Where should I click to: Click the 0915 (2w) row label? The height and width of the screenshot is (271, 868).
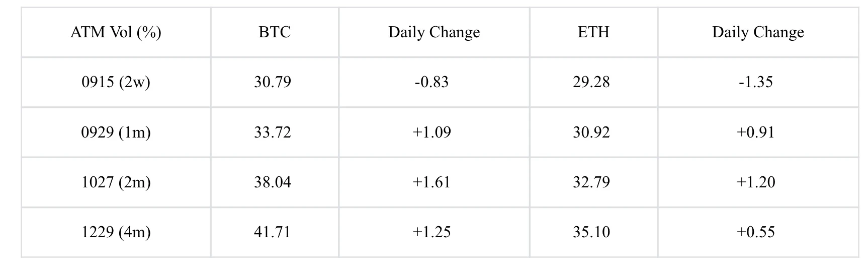point(116,82)
